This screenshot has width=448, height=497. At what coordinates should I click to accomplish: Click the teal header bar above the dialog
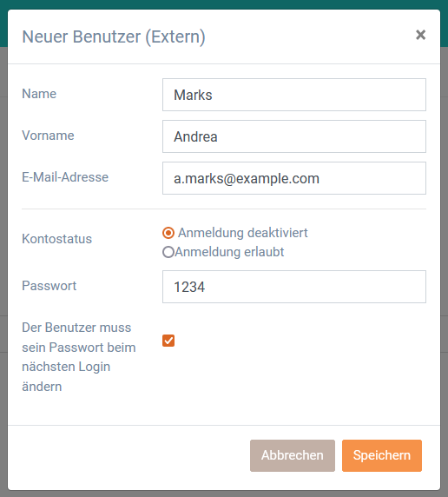pyautogui.click(x=224, y=4)
